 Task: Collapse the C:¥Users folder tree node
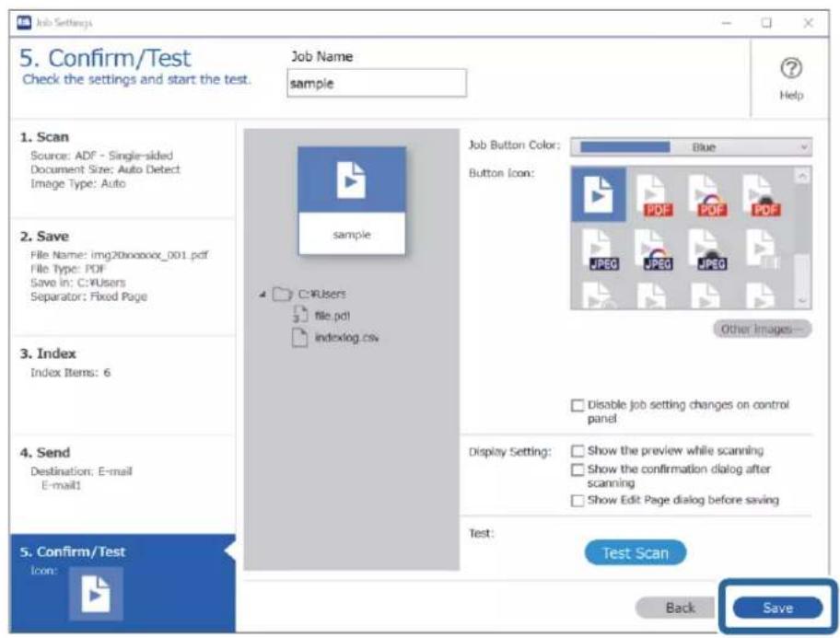(x=262, y=295)
